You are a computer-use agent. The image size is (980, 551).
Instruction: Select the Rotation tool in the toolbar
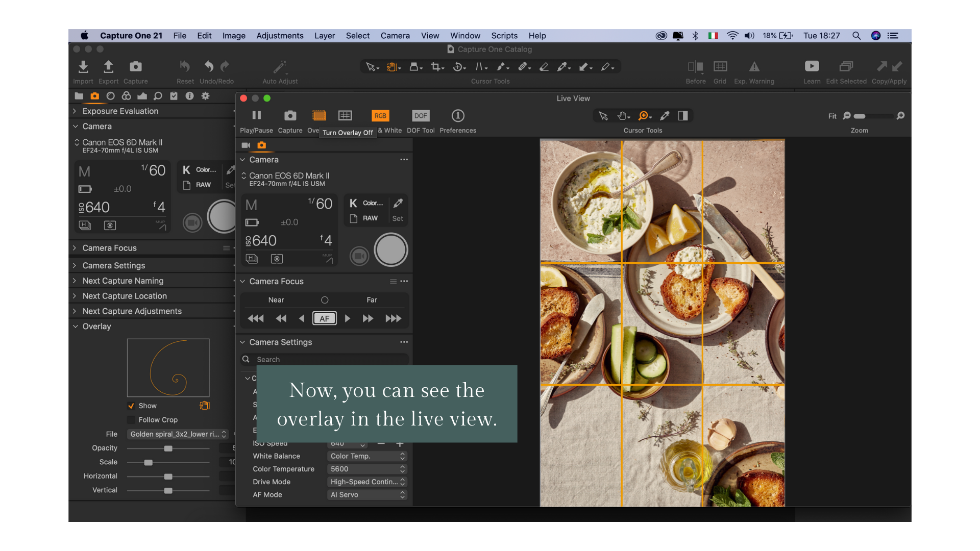456,67
